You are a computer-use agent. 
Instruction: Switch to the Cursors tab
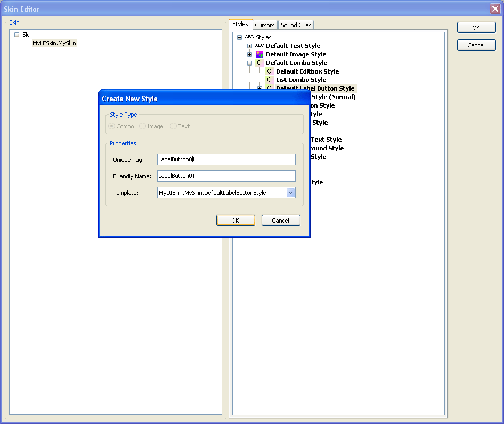pos(265,25)
